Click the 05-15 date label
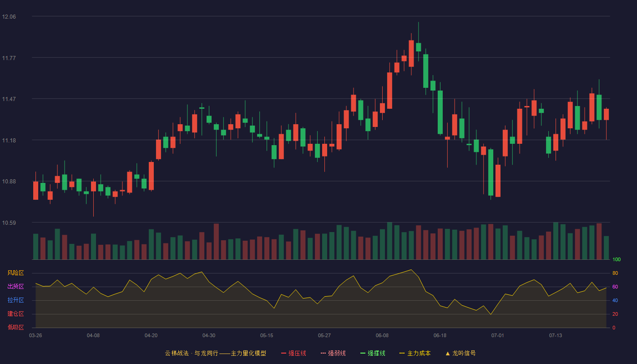The height and width of the screenshot is (364, 637). point(267,335)
